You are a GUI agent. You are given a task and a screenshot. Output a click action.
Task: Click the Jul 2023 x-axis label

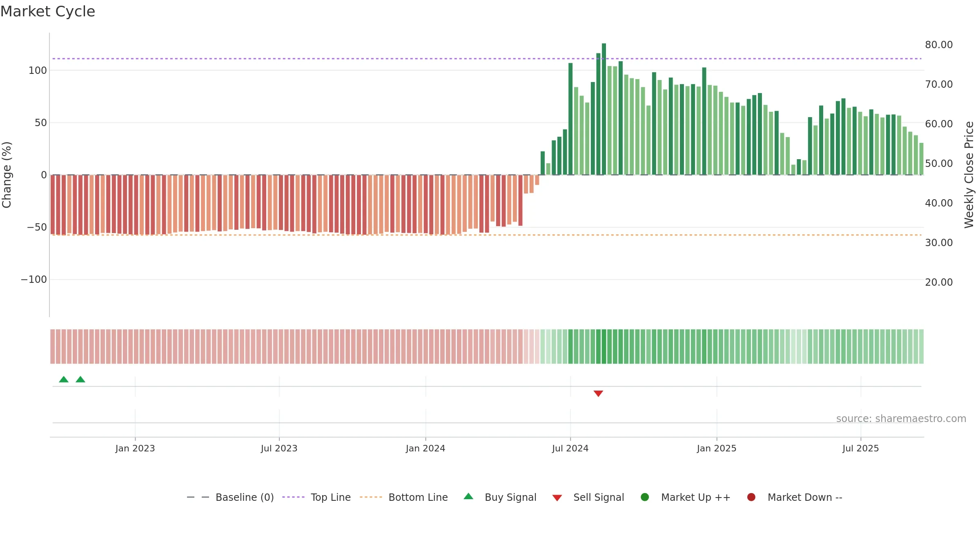279,449
